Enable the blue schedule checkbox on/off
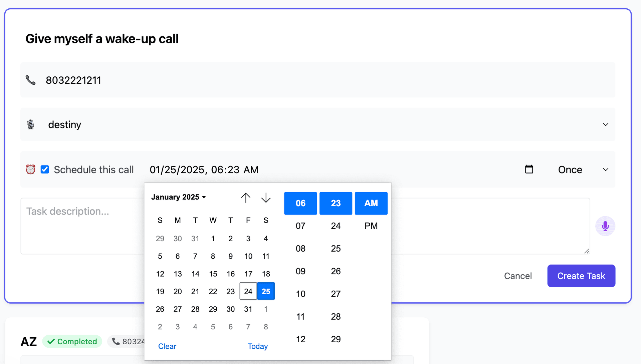Image resolution: width=641 pixels, height=364 pixels. point(45,169)
